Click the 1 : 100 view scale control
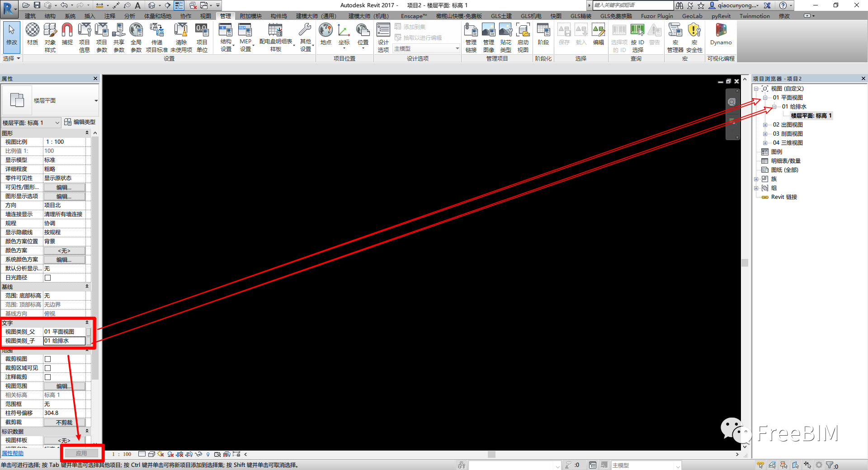Image resolution: width=868 pixels, height=470 pixels. click(x=122, y=454)
